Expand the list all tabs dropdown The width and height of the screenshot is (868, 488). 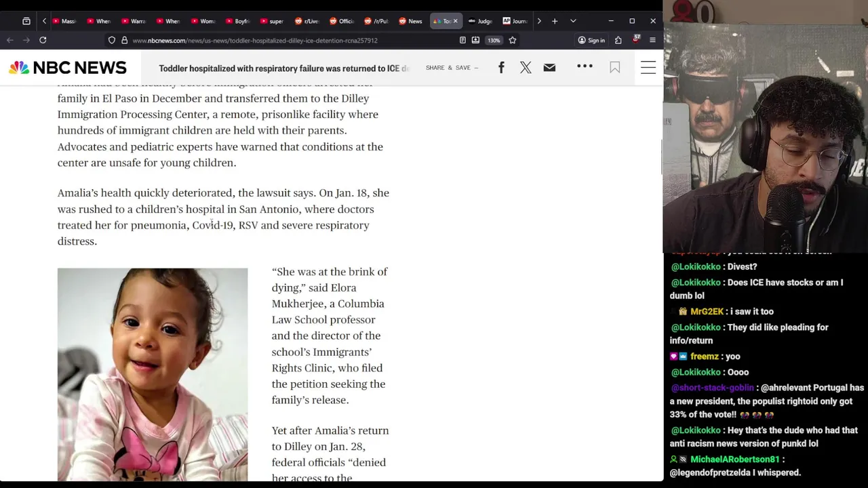pos(573,21)
